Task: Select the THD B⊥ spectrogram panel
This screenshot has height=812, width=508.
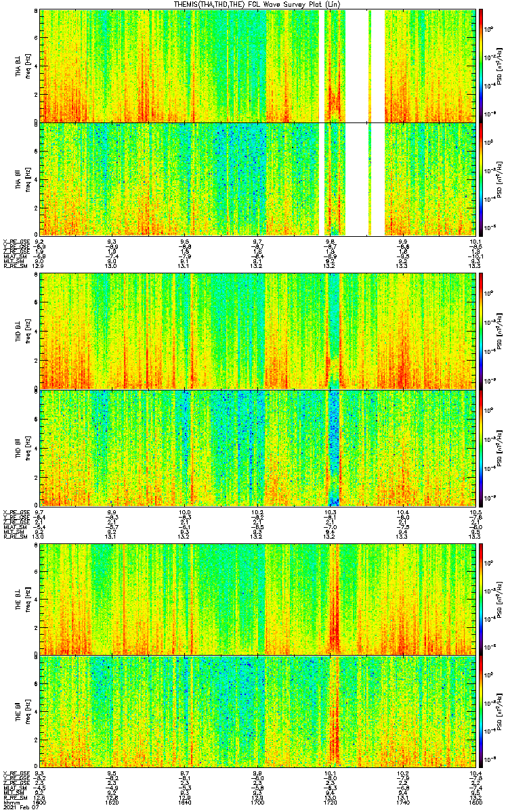Action: click(x=257, y=330)
